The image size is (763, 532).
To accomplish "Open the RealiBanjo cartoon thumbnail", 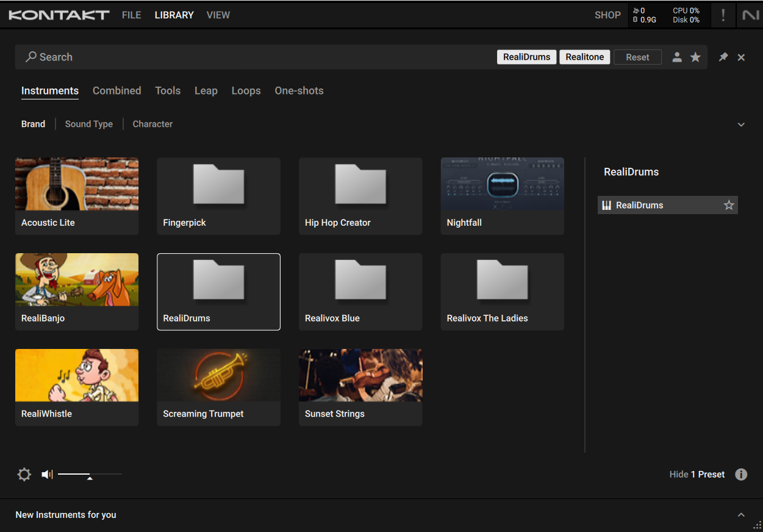I will coord(77,279).
